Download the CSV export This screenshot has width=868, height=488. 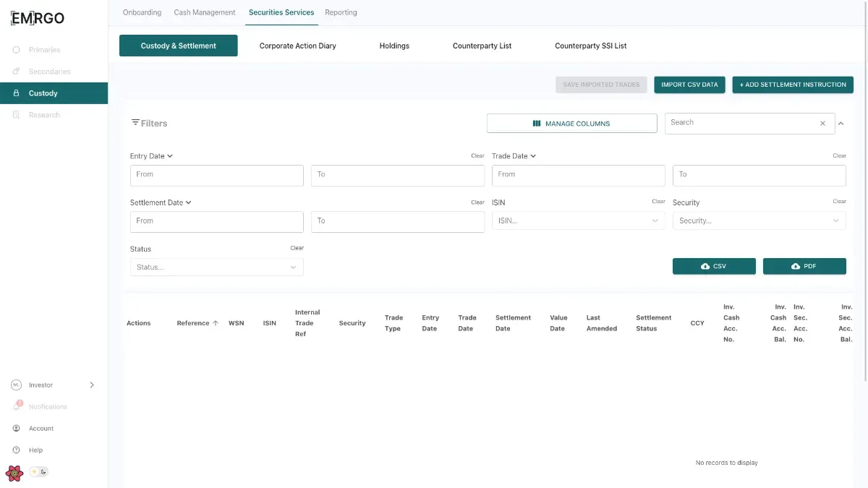click(x=714, y=267)
